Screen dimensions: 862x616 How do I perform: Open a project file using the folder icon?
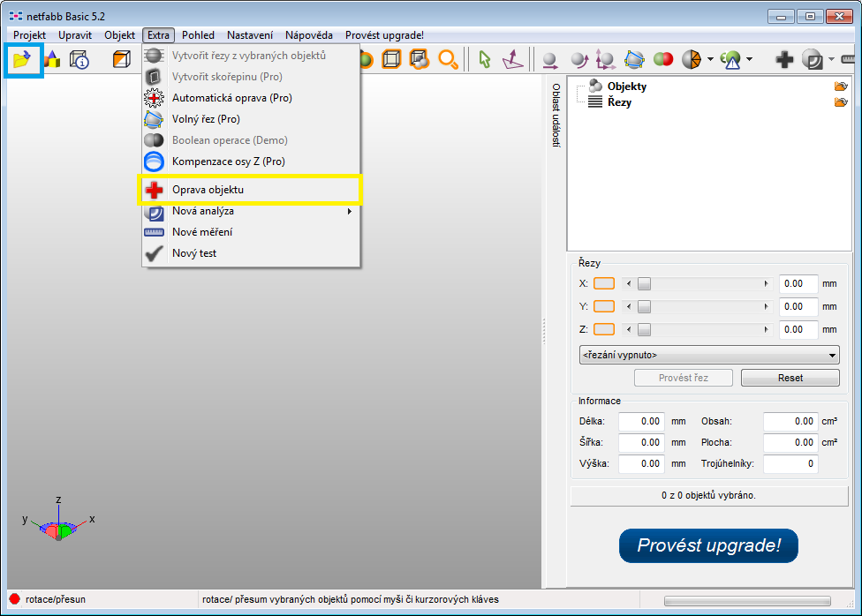coord(23,59)
